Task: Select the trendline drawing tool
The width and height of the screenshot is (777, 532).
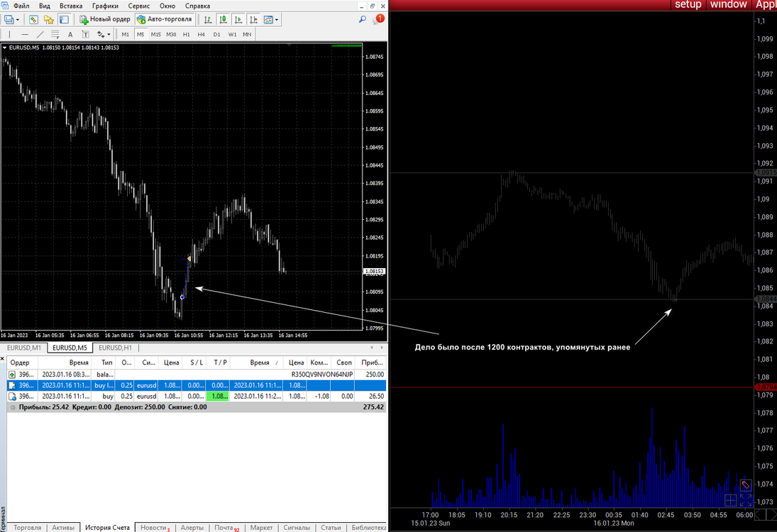Action: coord(40,34)
